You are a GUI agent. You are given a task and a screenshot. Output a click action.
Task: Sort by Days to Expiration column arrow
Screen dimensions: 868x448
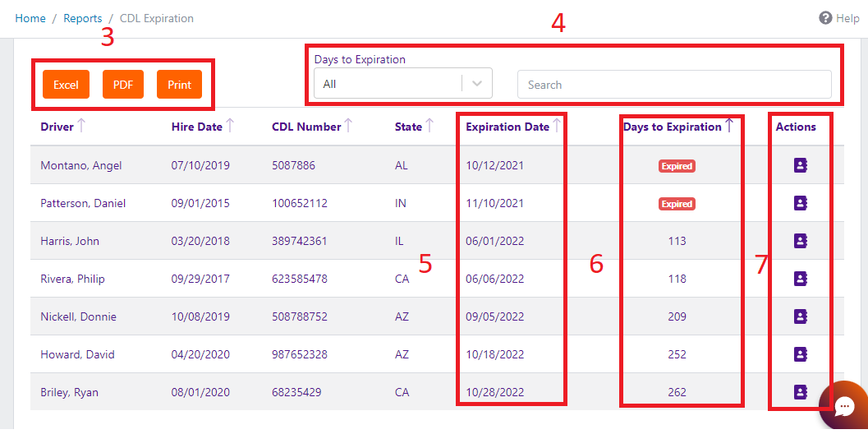729,126
